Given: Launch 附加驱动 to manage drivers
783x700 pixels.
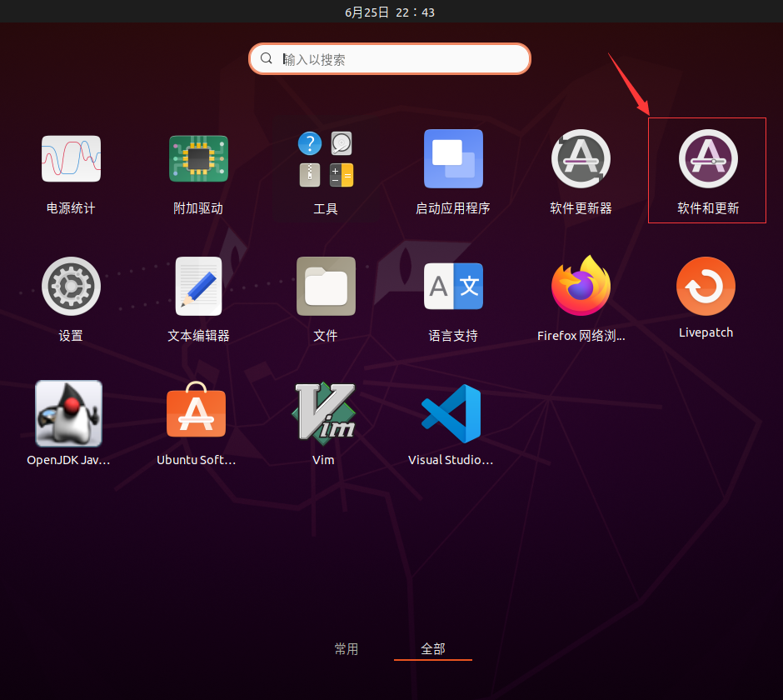Looking at the screenshot, I should (198, 170).
